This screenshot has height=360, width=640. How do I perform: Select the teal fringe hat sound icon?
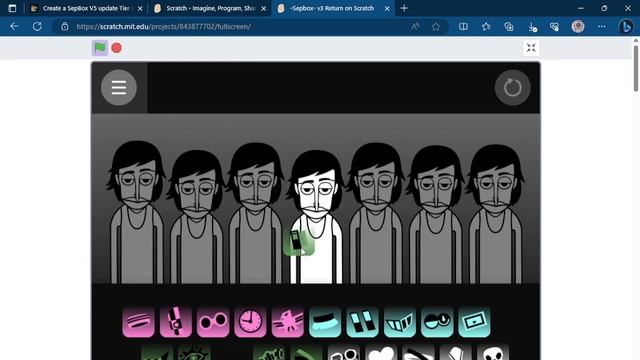325,322
